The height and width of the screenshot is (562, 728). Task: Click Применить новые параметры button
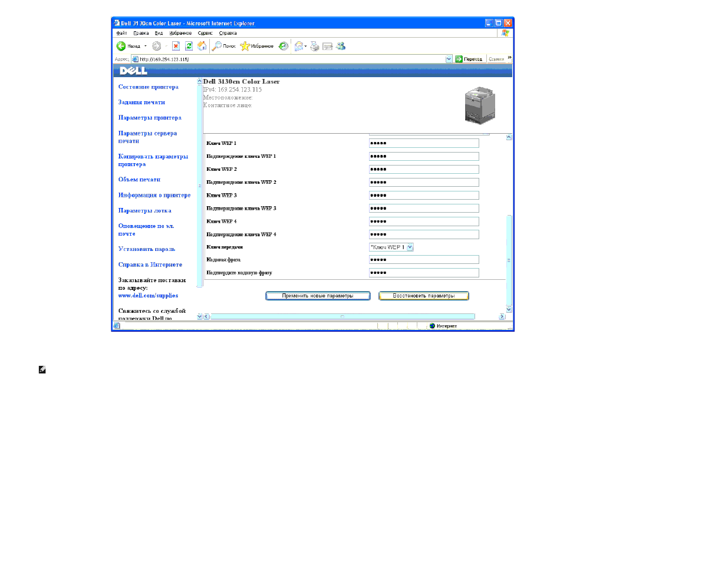coord(318,296)
